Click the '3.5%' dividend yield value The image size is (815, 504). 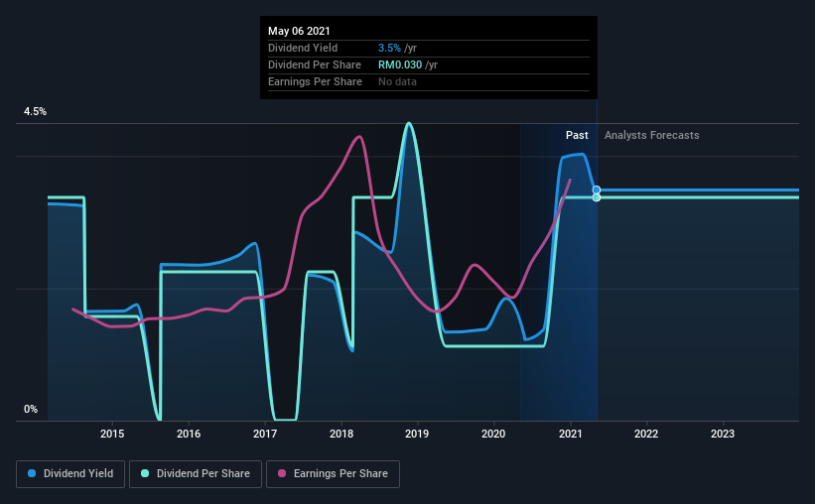pyautogui.click(x=389, y=48)
